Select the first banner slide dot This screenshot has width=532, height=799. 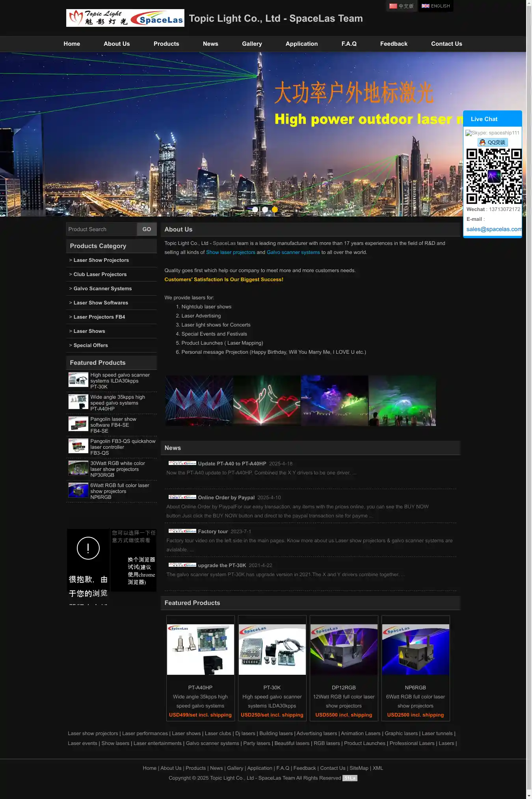click(x=255, y=209)
